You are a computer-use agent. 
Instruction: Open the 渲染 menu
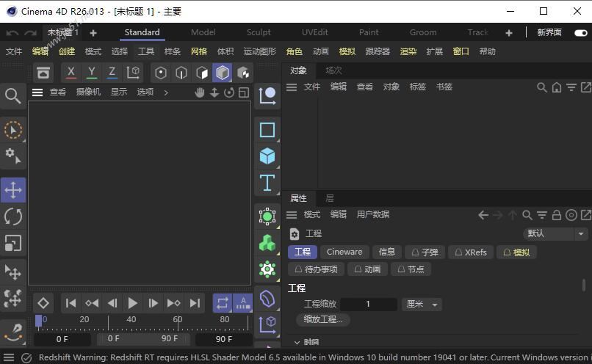point(408,51)
